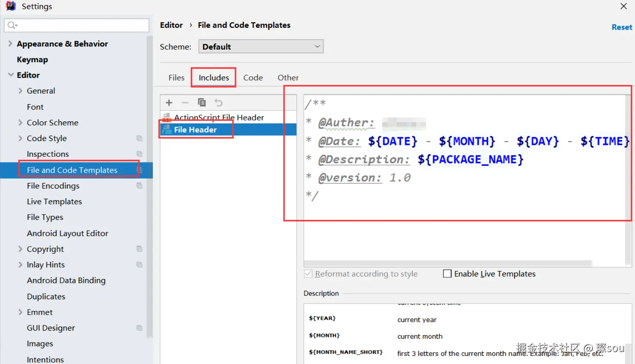Open the Scheme Default dropdown

pos(261,46)
